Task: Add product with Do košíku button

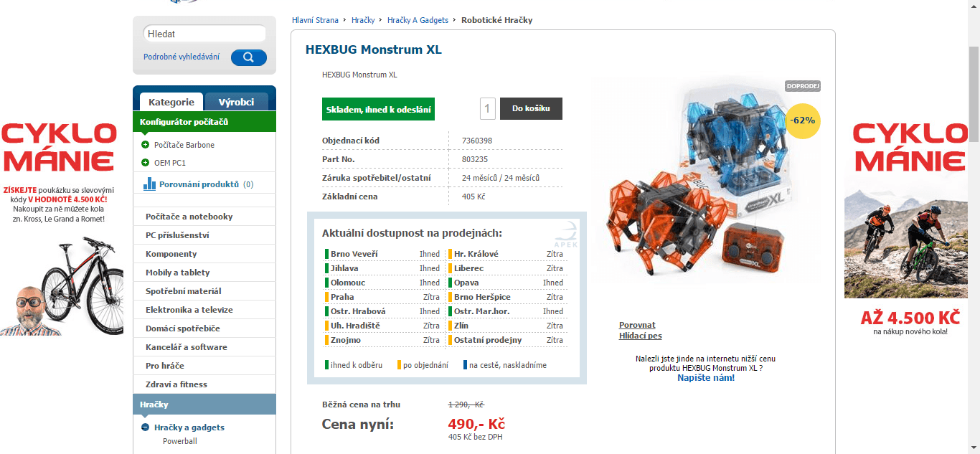Action: (531, 108)
